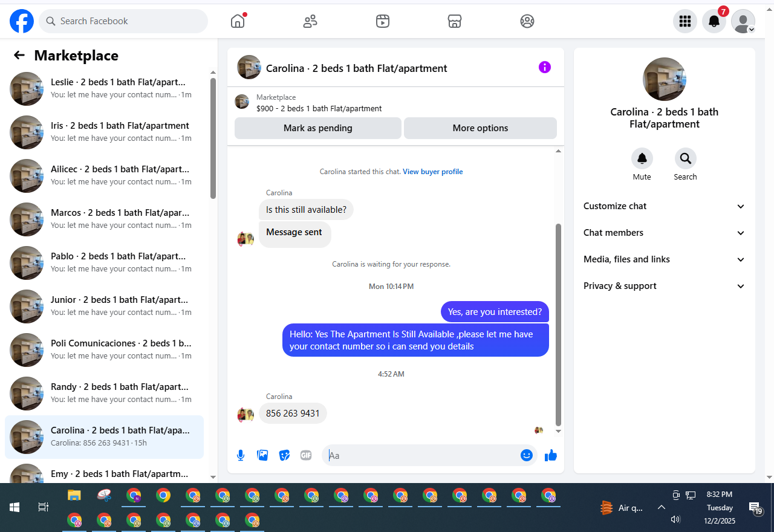
Task: Click the chat messages scrollbar thumb
Action: [558, 325]
